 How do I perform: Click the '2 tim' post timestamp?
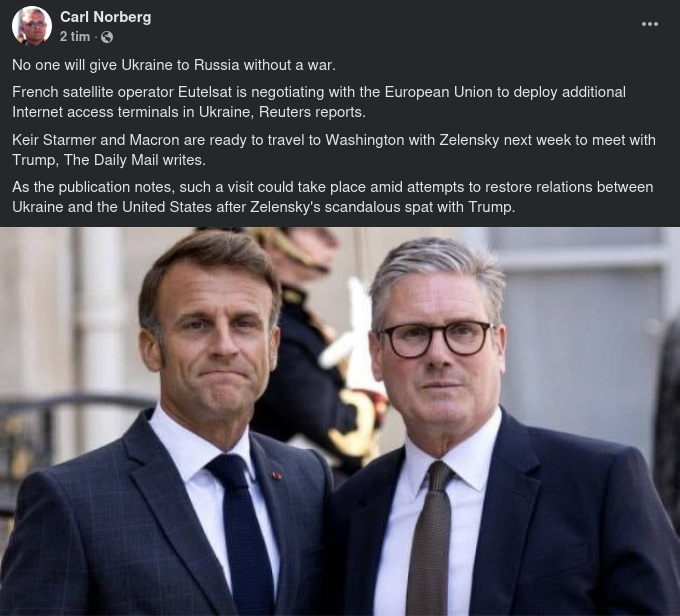click(74, 37)
